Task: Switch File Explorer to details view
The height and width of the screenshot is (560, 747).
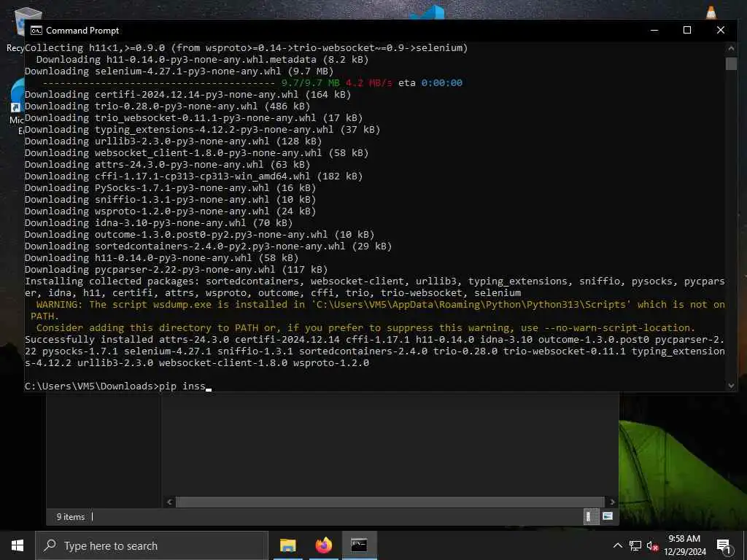Action: pyautogui.click(x=590, y=516)
